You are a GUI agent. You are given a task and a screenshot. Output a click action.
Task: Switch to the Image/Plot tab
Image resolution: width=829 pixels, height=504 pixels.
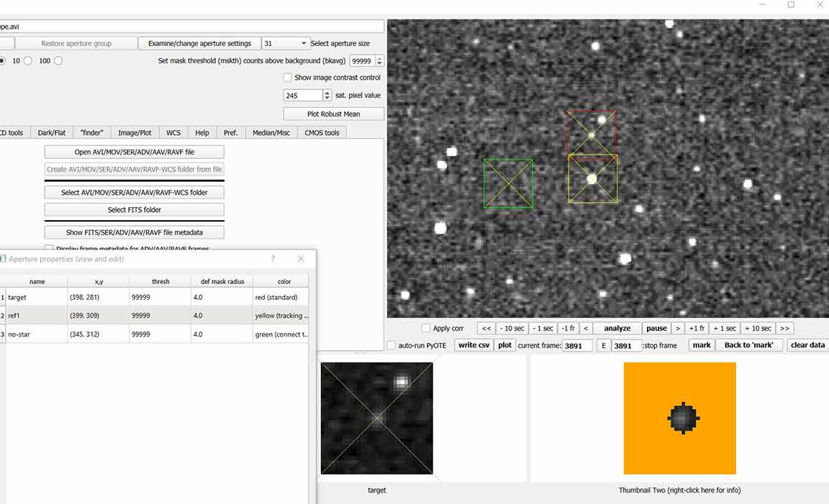pos(135,132)
